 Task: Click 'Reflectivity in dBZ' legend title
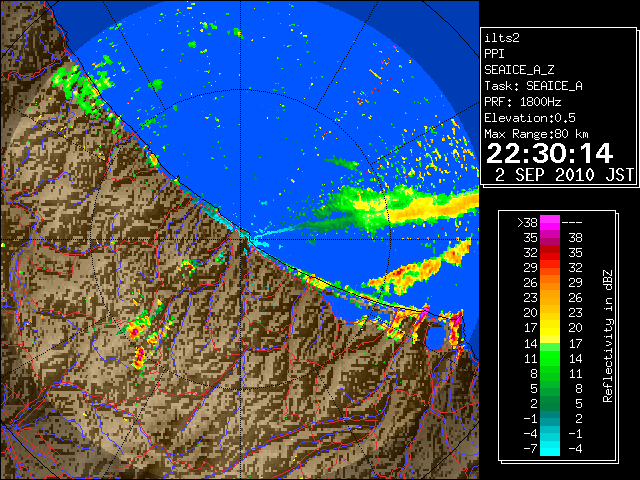pos(608,336)
